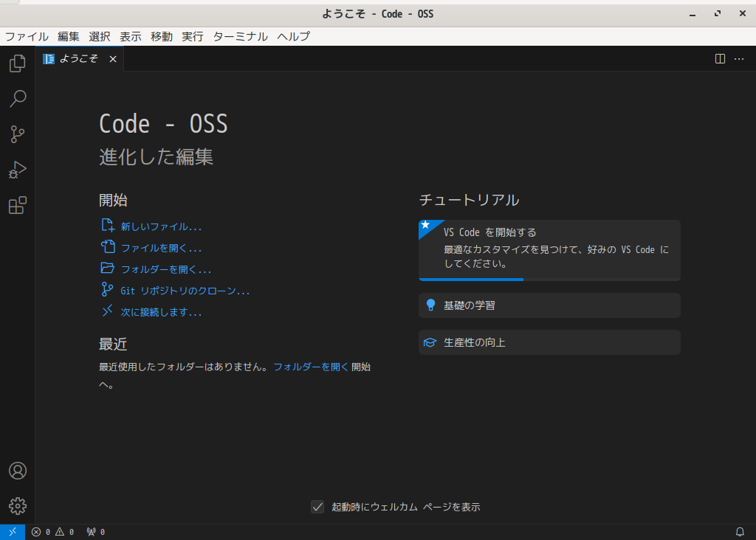Image resolution: width=756 pixels, height=540 pixels.
Task: Open the ヘルプ menu
Action: click(x=293, y=37)
